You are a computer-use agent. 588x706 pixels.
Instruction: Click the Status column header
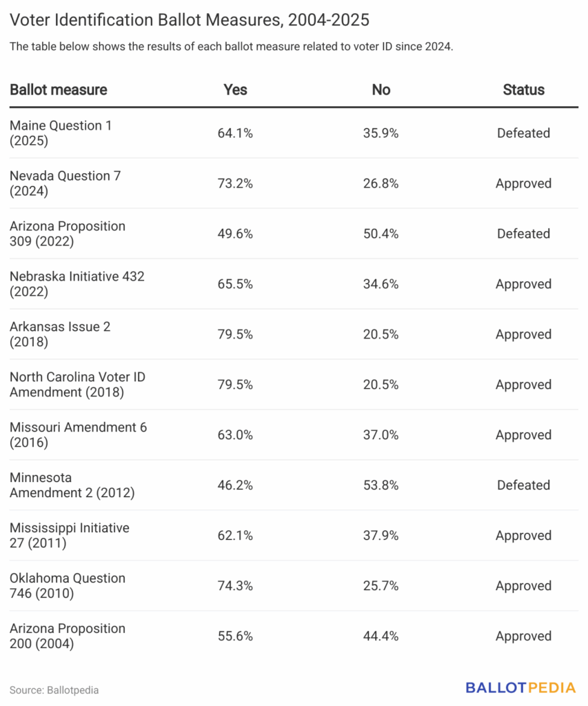click(x=523, y=90)
